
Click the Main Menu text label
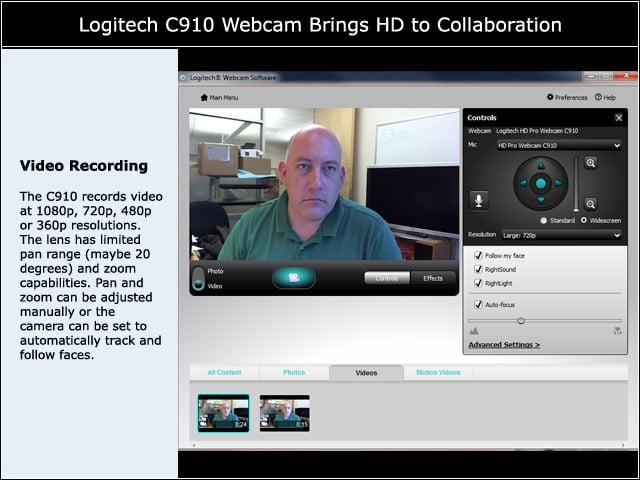pos(224,98)
